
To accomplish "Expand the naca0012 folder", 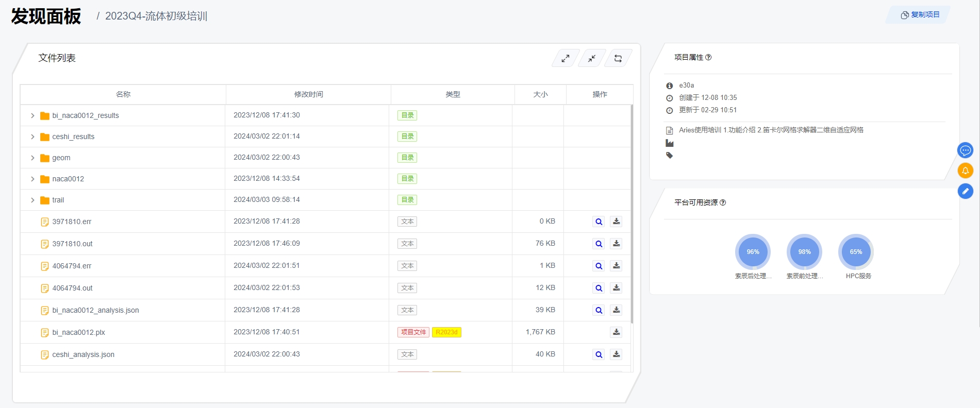I will 32,179.
